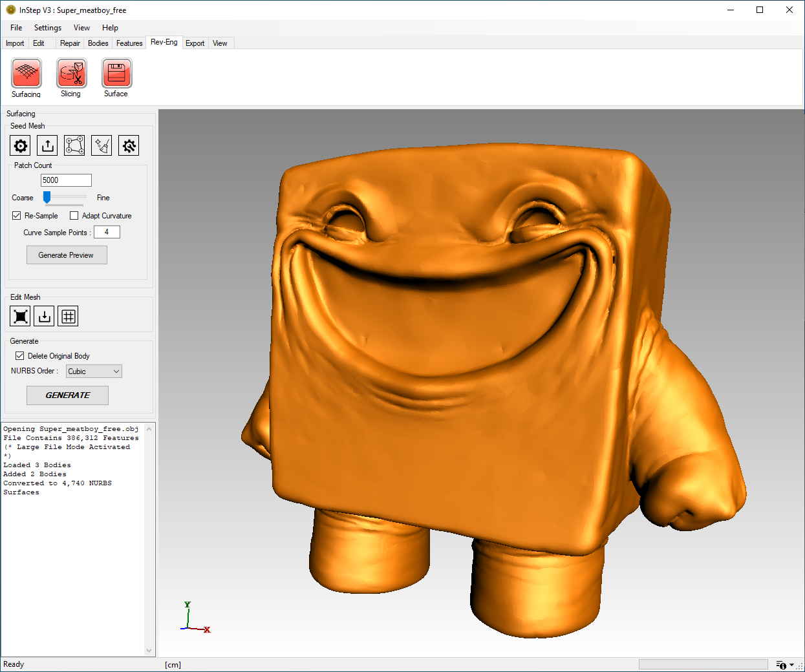The height and width of the screenshot is (672, 805).
Task: Switch to the Features tab
Action: (129, 43)
